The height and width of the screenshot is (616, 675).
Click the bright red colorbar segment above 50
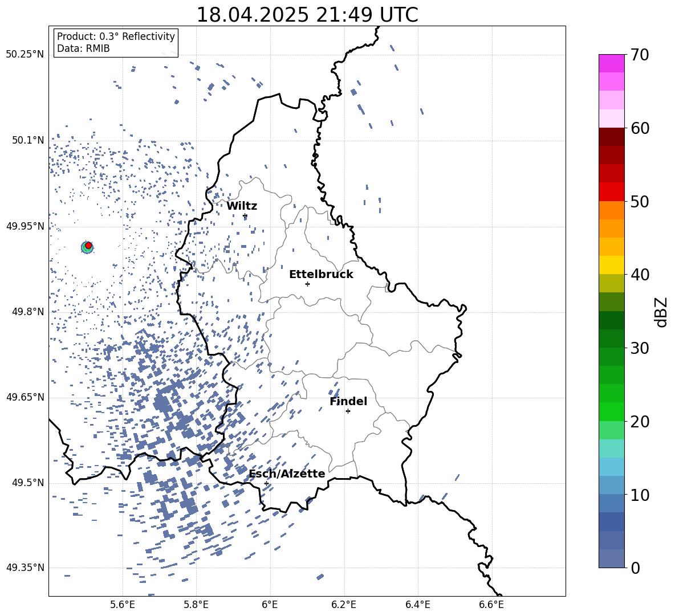point(611,192)
